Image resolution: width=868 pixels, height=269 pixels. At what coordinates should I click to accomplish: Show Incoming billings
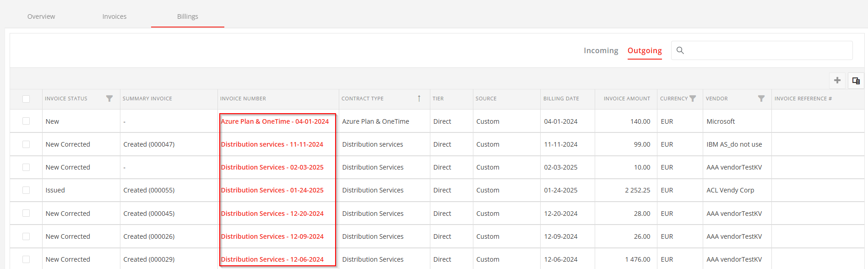coord(601,50)
